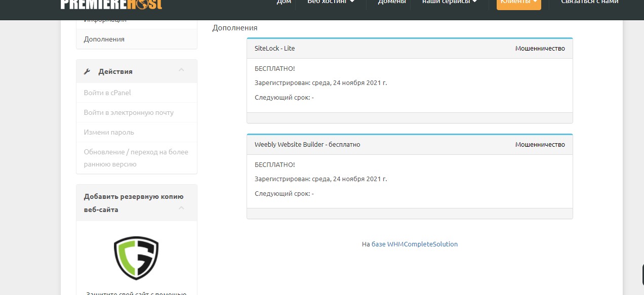Click Войти в cPanel link
This screenshot has width=644, height=295.
click(107, 93)
